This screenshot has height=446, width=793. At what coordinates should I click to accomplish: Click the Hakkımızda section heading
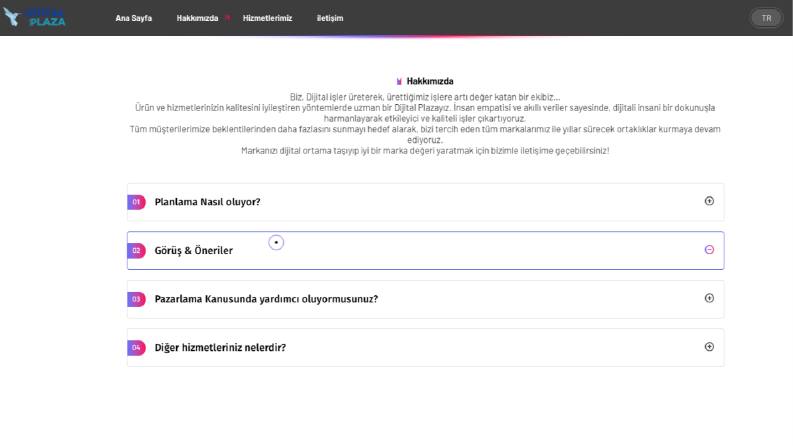[x=430, y=81]
